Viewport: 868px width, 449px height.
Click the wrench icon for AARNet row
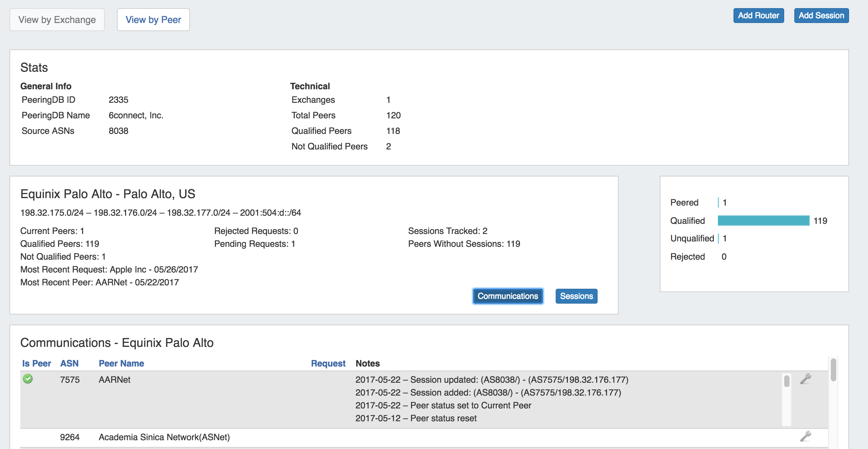point(806,379)
